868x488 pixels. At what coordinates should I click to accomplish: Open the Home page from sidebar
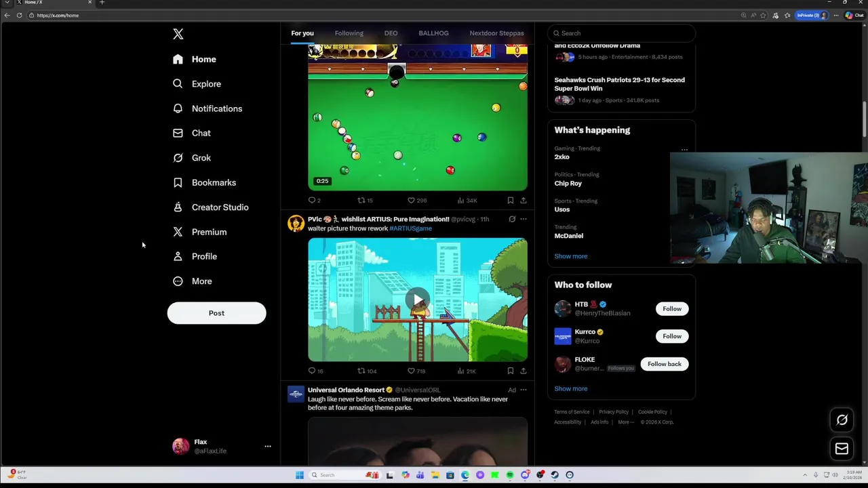(195, 59)
